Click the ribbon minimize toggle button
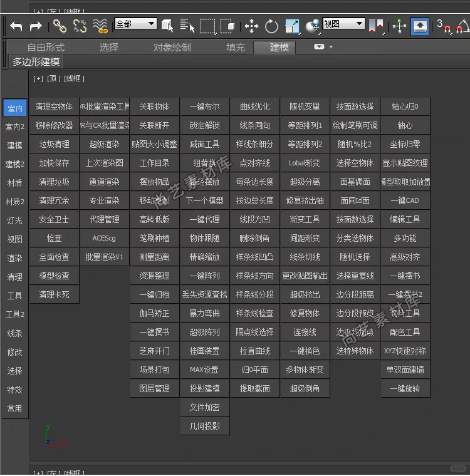This screenshot has width=470, height=476. coord(319,47)
